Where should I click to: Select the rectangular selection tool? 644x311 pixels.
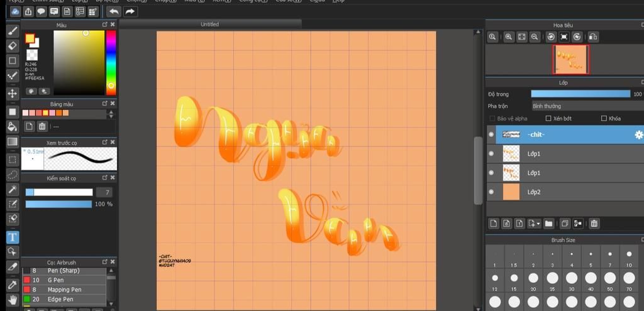click(13, 160)
